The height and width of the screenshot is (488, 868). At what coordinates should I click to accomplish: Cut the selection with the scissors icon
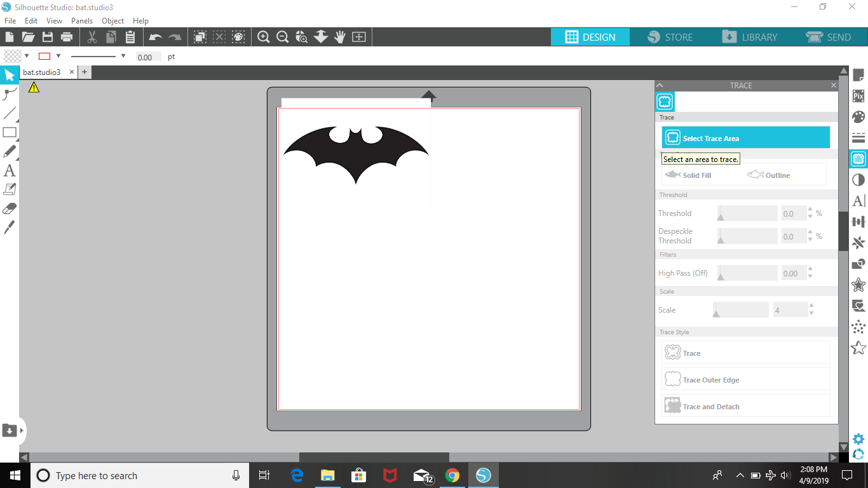(x=92, y=37)
